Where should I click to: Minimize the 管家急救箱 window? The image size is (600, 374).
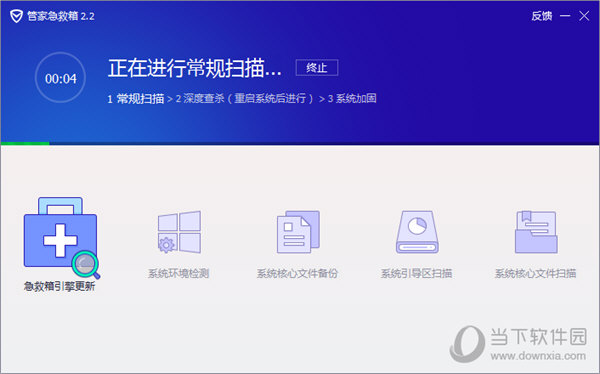565,16
